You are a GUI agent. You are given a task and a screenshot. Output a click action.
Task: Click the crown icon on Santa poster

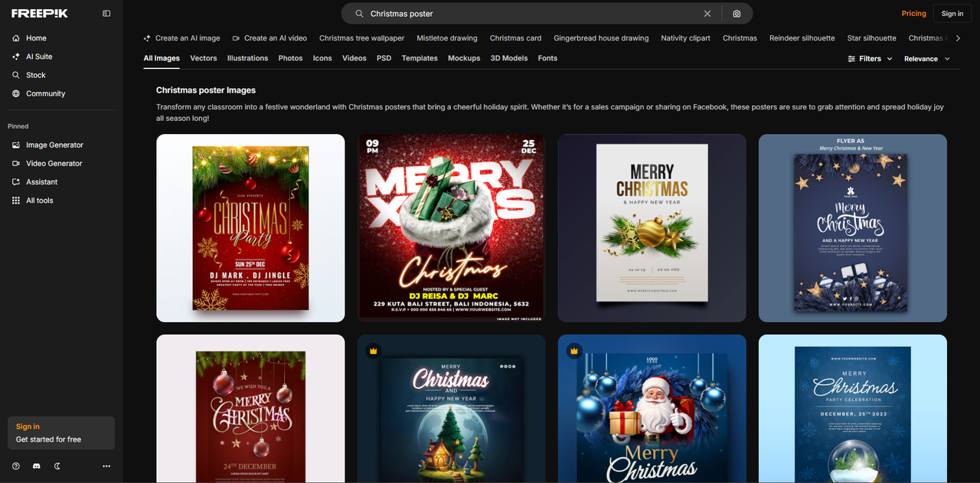pos(574,351)
